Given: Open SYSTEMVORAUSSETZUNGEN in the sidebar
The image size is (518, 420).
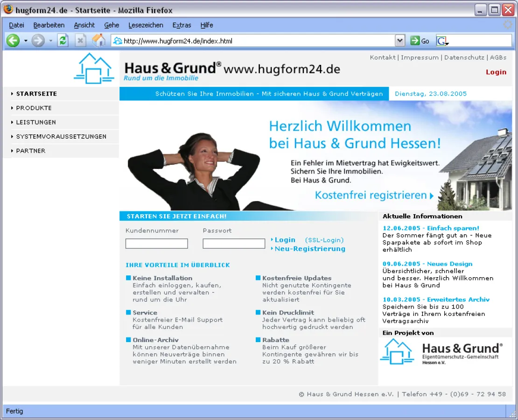Looking at the screenshot, I should pos(61,137).
